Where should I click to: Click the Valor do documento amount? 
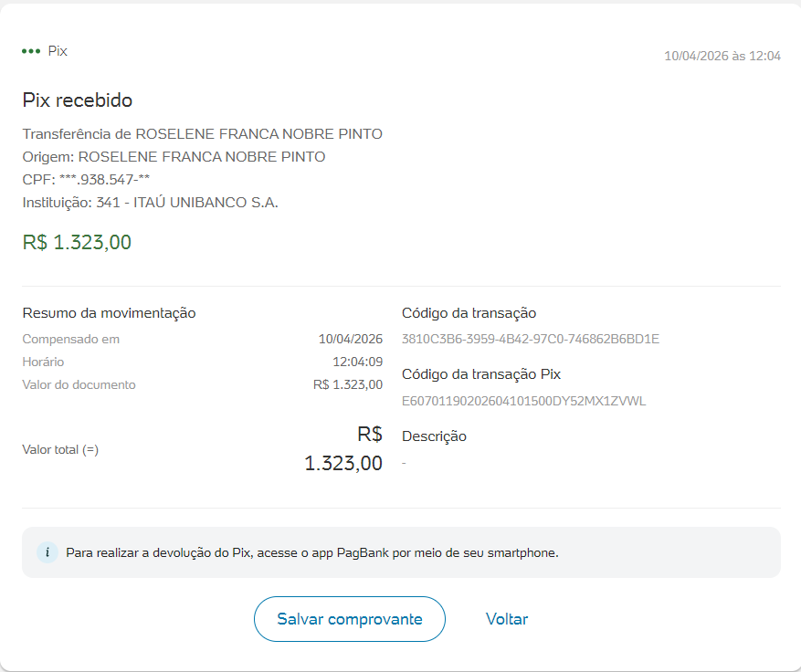[x=347, y=385]
